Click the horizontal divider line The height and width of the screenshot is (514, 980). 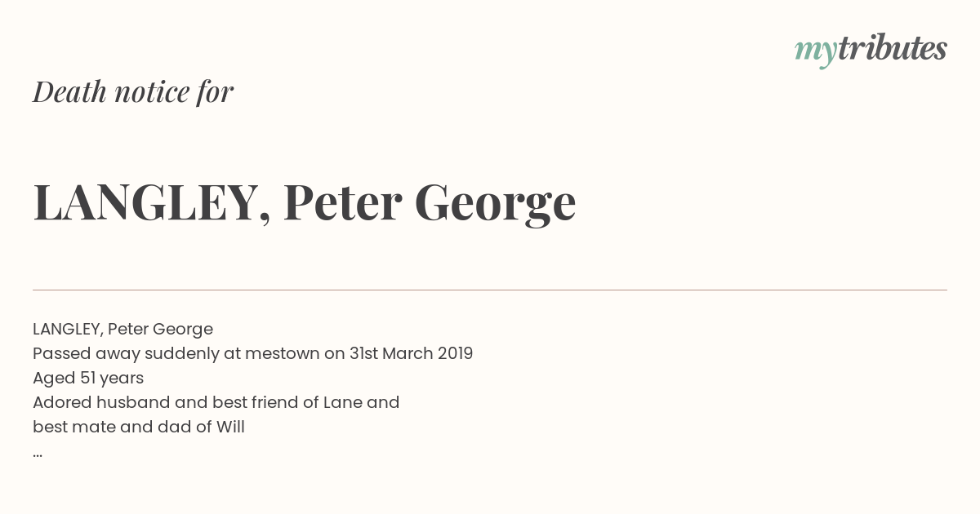pos(490,290)
